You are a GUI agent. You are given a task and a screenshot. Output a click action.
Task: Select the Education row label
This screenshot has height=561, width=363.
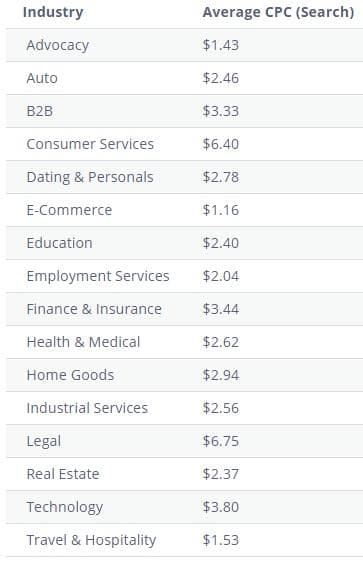(59, 243)
